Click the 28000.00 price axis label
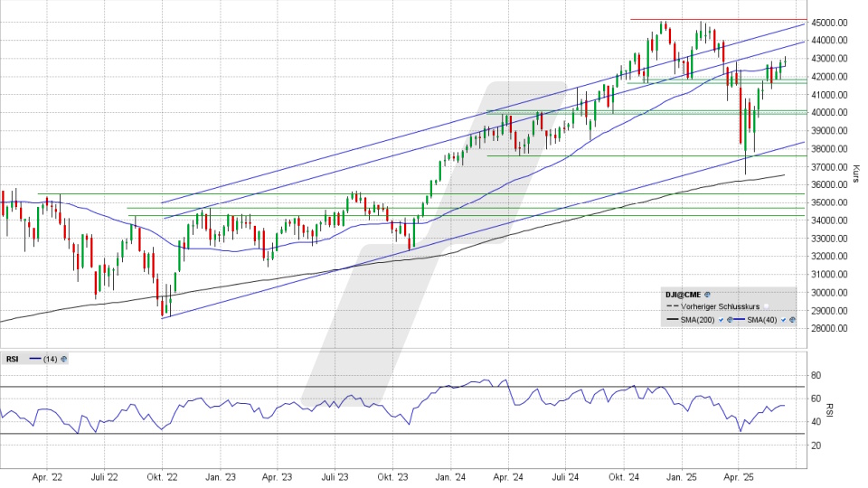Viewport: 868px width, 488px height. click(829, 328)
